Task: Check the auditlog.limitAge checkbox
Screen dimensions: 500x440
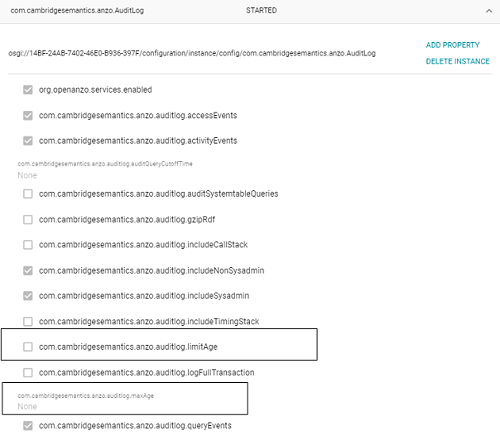Action: 28,347
